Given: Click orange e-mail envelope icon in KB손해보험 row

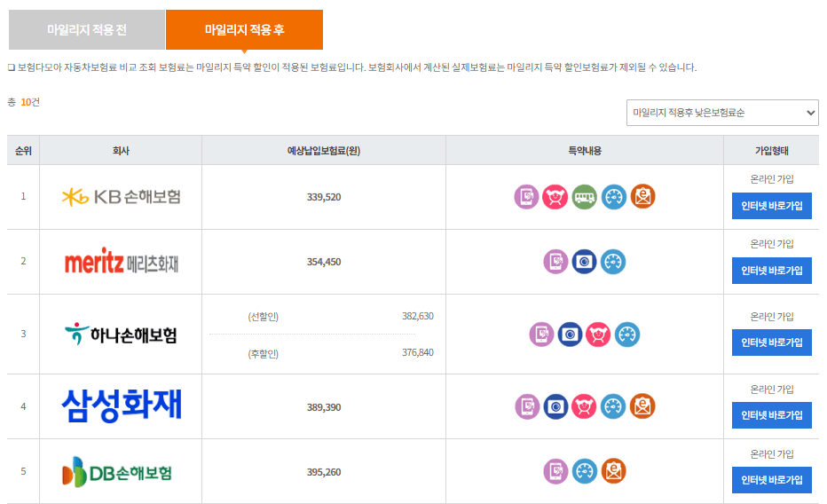Looking at the screenshot, I should [642, 197].
